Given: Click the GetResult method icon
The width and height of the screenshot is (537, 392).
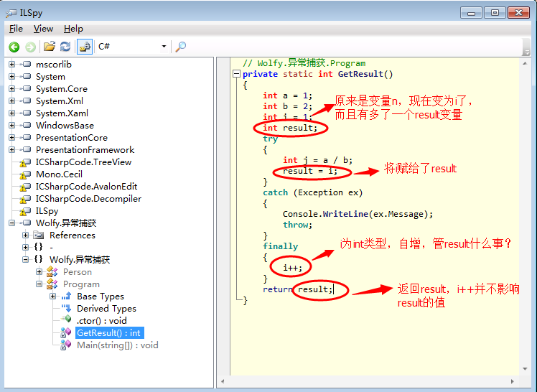Looking at the screenshot, I should [65, 332].
